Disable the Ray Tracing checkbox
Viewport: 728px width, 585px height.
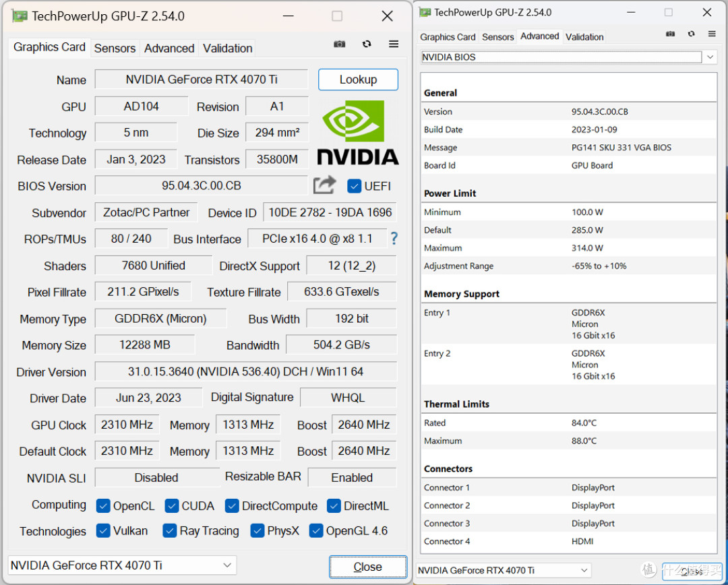pyautogui.click(x=170, y=531)
